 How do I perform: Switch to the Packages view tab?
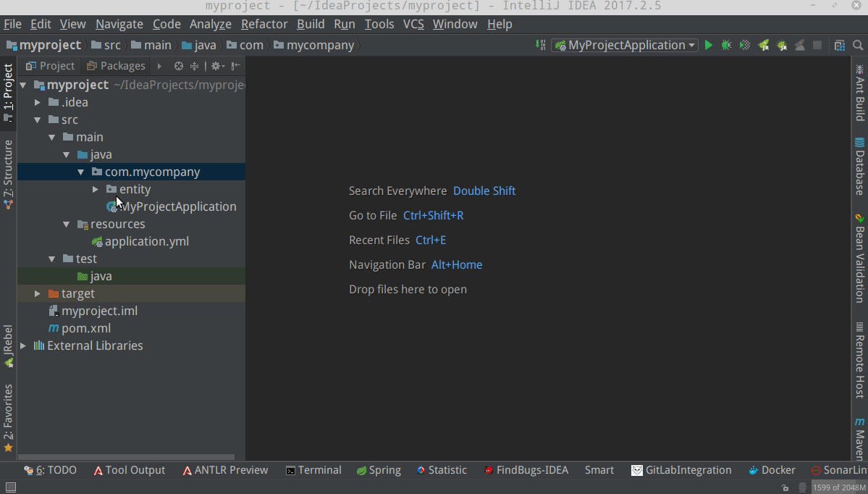117,66
